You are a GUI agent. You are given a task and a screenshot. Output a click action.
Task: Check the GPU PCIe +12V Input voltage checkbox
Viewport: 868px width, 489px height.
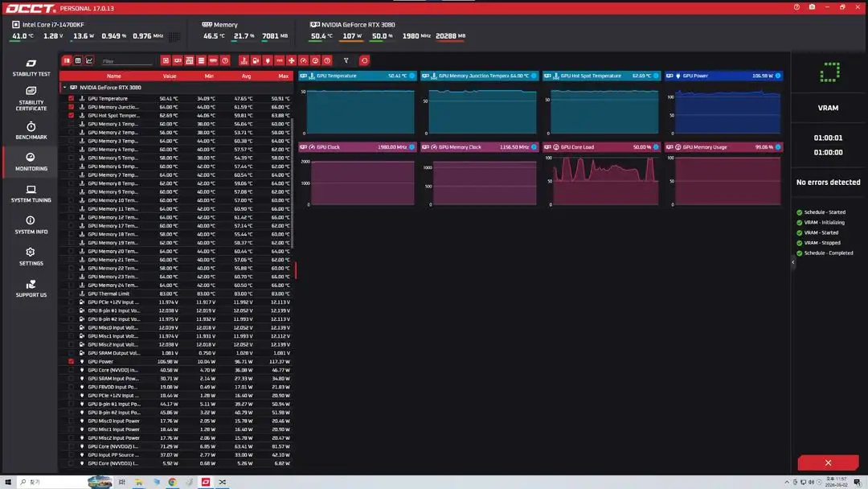(71, 302)
